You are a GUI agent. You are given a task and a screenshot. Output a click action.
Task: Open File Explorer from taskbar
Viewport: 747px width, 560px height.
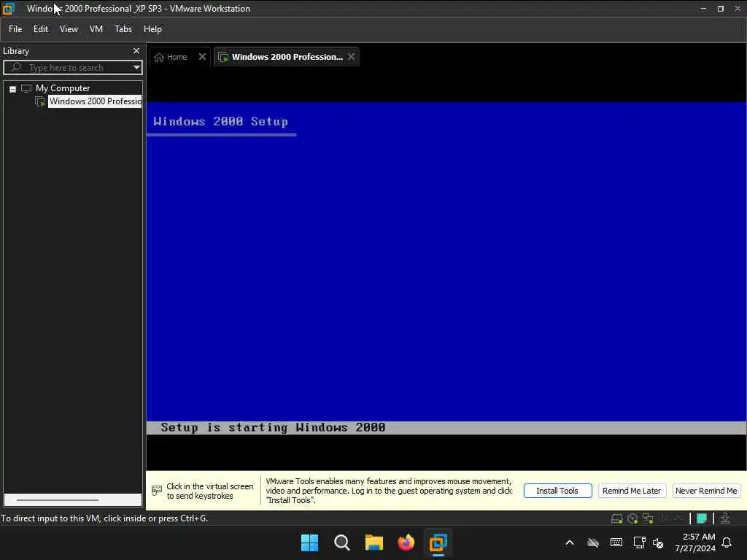(374, 542)
